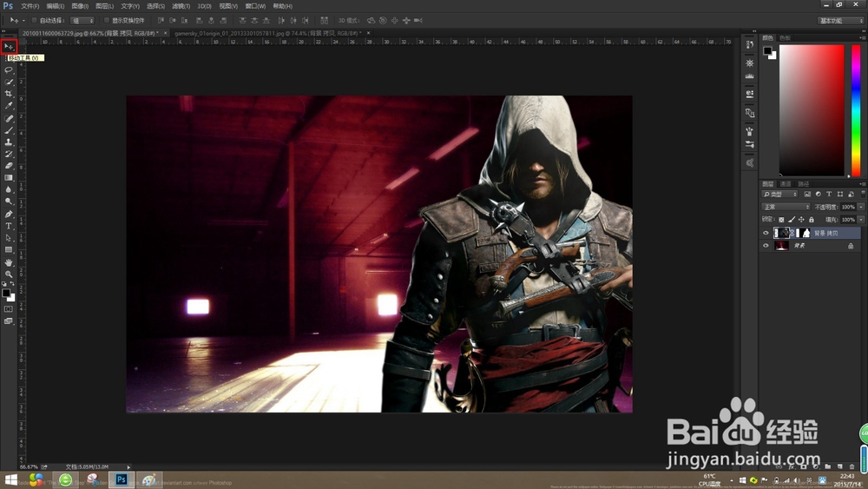The image size is (868, 489).
Task: Select the Horizontal Type tool
Action: coord(9,226)
